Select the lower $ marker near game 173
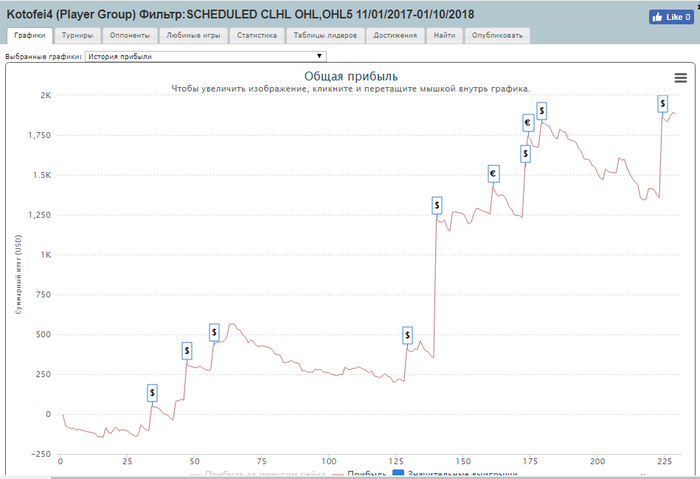Screen dimensions: 700x479 tap(525, 154)
